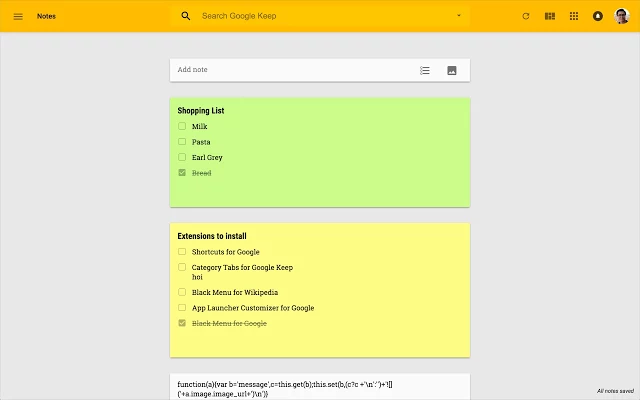Expand the search options dropdown arrow
The width and height of the screenshot is (640, 400).
[459, 16]
